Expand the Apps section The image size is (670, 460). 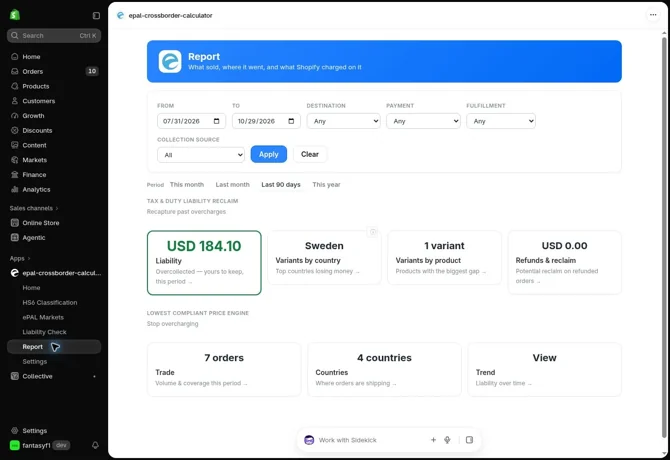[x=20, y=258]
